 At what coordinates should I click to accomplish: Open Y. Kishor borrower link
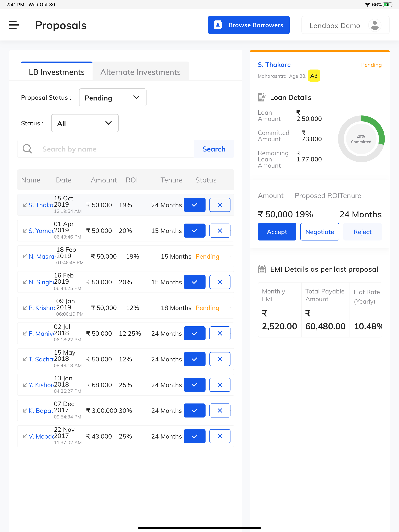[x=41, y=385]
